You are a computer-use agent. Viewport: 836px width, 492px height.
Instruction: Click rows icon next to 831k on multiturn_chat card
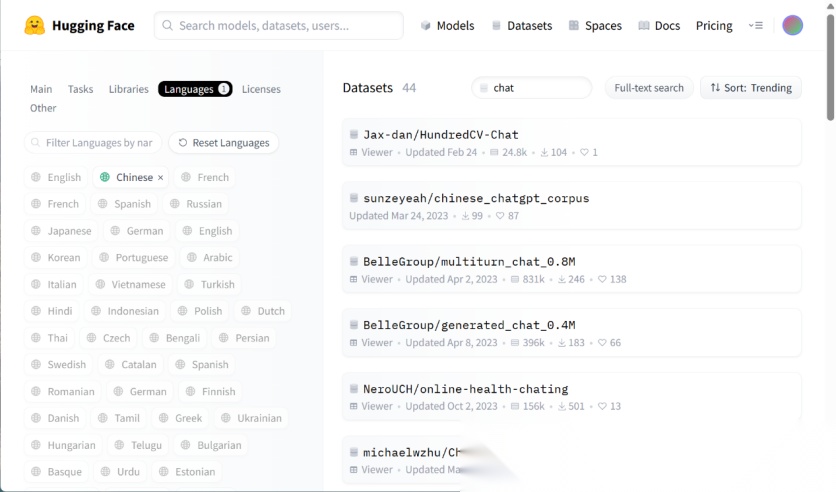tap(515, 279)
